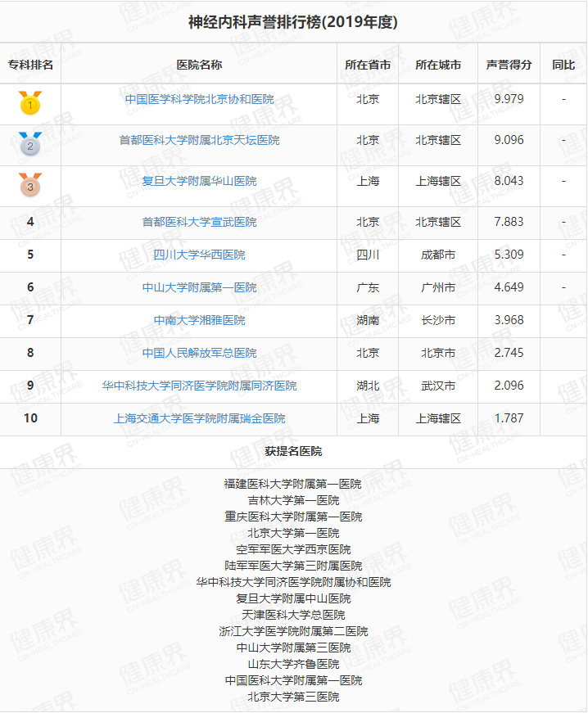This screenshot has width=588, height=713.
Task: Click the 声誉得分 column header
Action: (509, 65)
